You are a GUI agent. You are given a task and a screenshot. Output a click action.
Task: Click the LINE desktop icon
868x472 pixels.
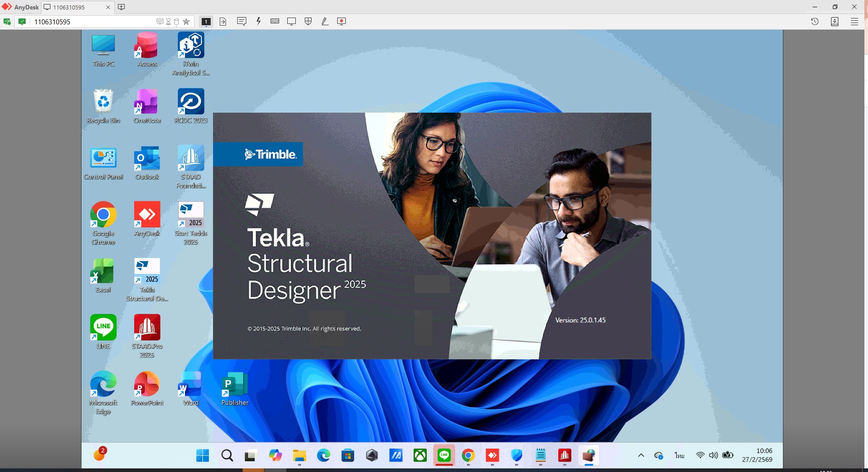tap(104, 332)
